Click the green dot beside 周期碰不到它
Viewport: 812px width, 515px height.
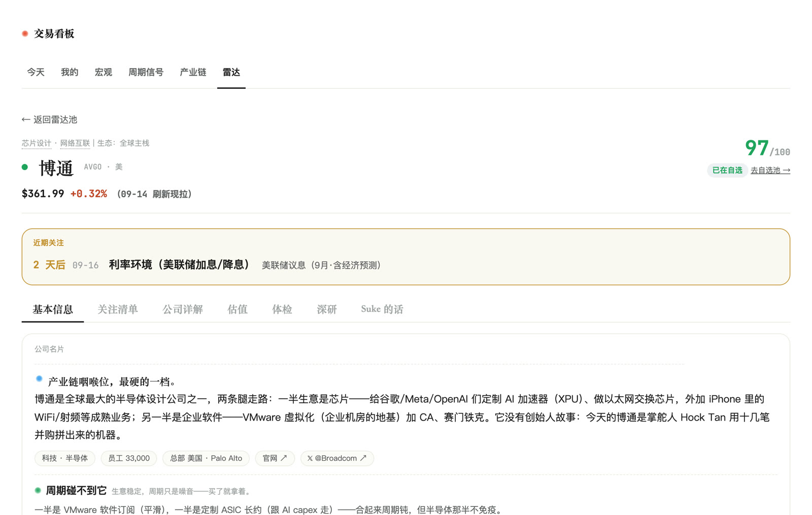[x=38, y=491]
